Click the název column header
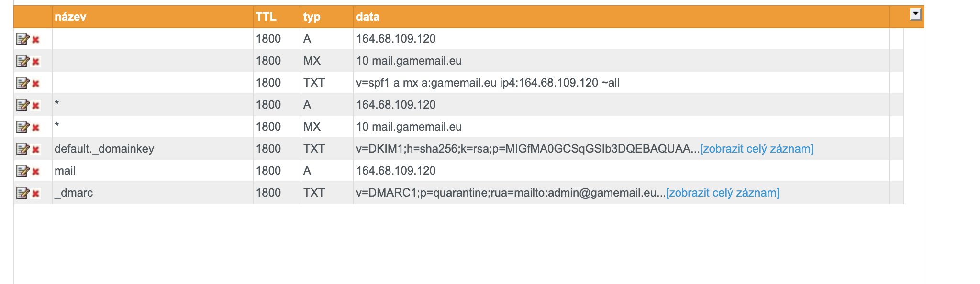 (x=70, y=17)
